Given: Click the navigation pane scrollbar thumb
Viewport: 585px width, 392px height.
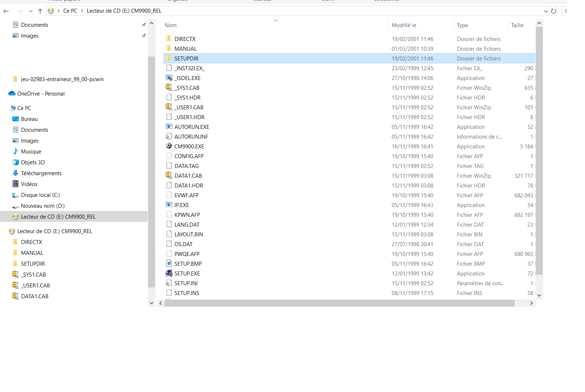Looking at the screenshot, I should pos(151,172).
